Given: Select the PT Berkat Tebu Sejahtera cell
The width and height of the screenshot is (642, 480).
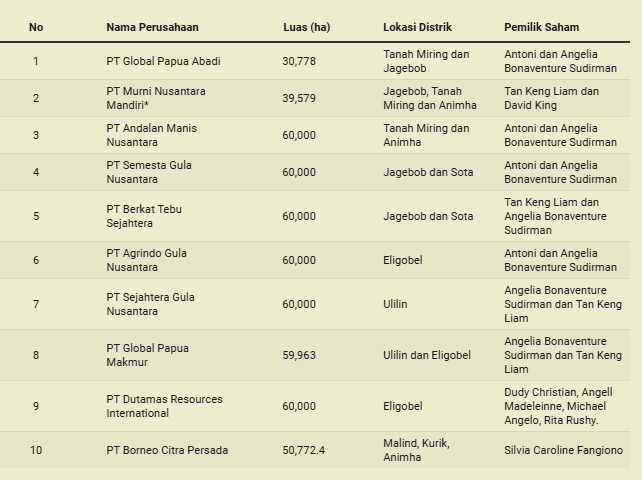Looking at the screenshot, I should coord(144,216).
